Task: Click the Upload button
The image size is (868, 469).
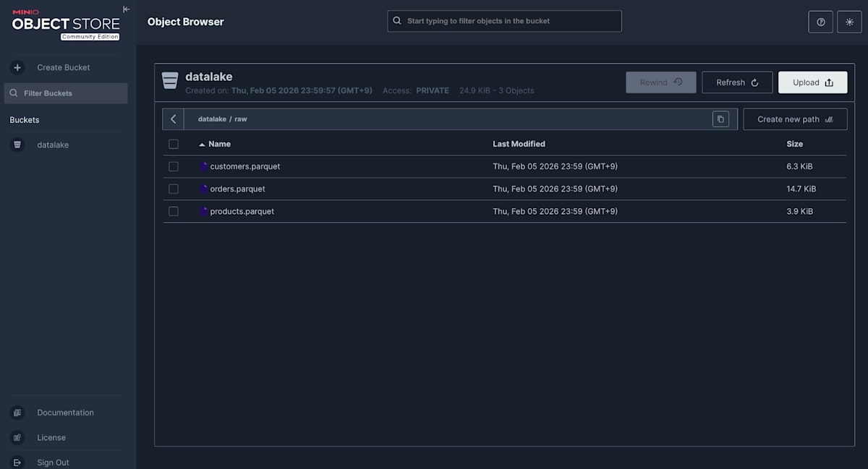Action: pos(813,82)
